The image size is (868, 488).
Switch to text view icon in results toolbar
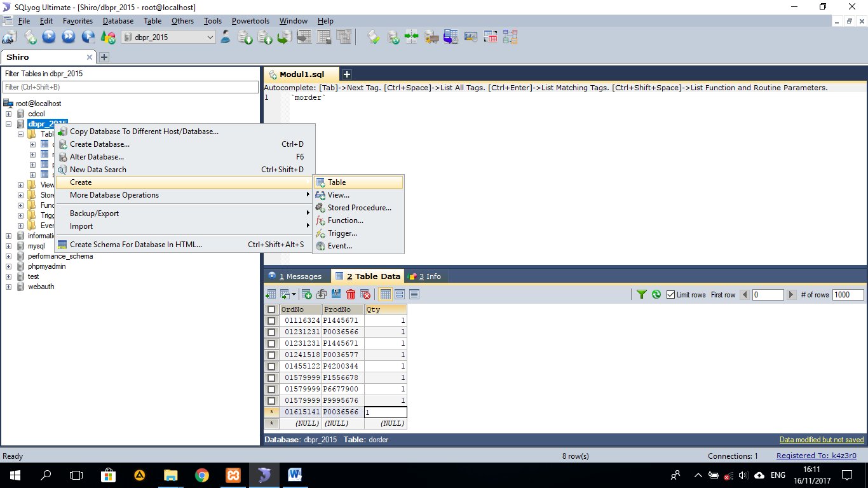pyautogui.click(x=414, y=294)
